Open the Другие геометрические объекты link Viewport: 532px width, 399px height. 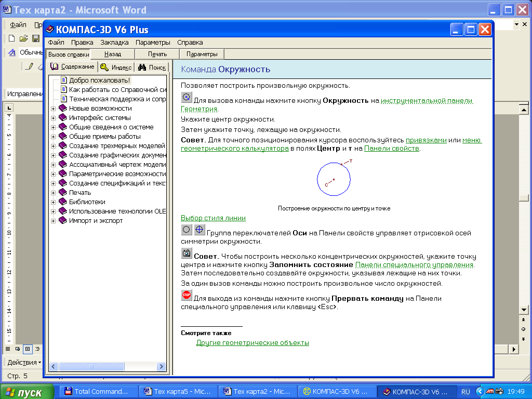(x=253, y=343)
